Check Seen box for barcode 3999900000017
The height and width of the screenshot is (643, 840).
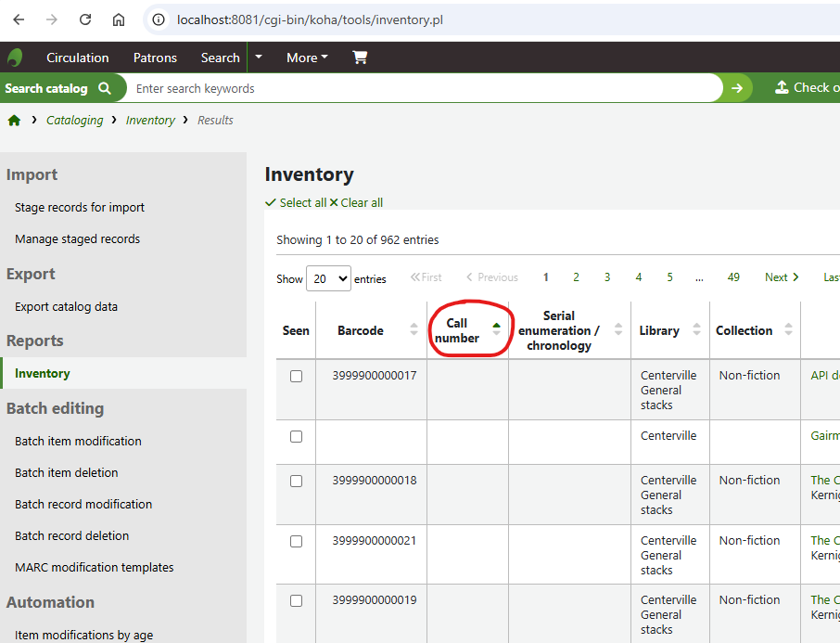click(x=296, y=376)
